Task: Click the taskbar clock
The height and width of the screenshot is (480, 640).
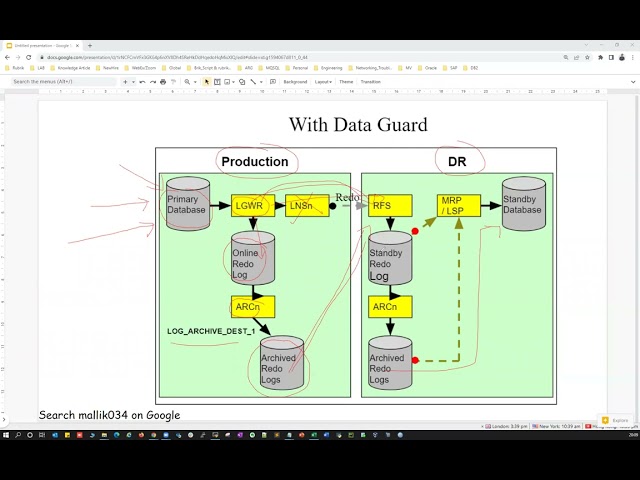Action: click(x=633, y=436)
